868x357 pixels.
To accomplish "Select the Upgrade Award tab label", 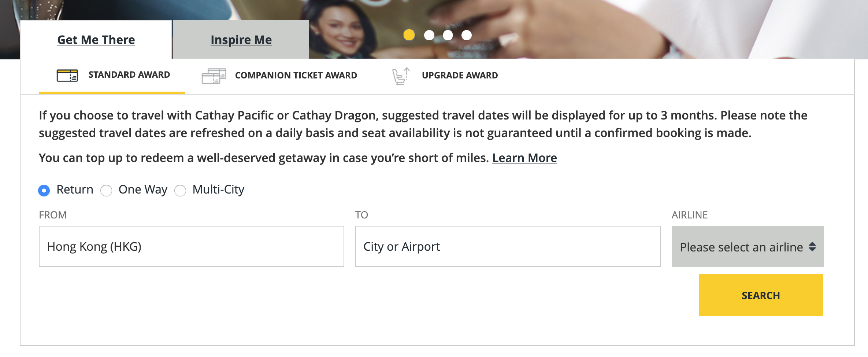I will pyautogui.click(x=460, y=75).
